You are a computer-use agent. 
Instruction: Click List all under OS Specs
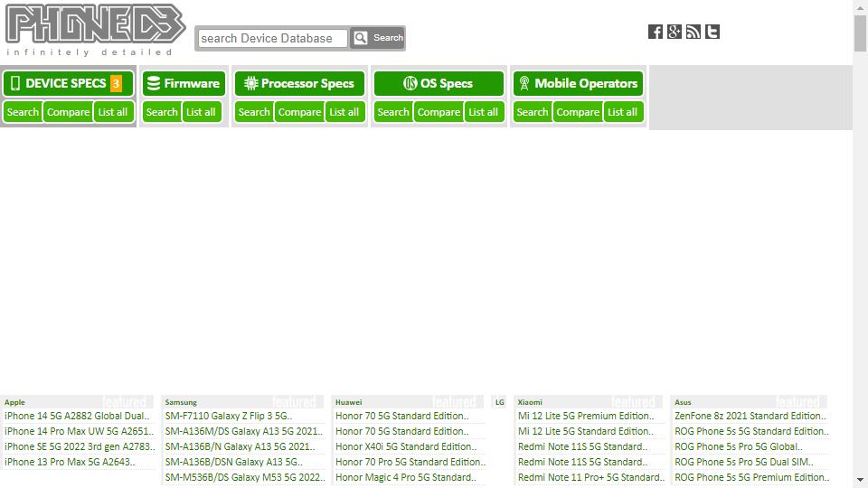pos(483,112)
